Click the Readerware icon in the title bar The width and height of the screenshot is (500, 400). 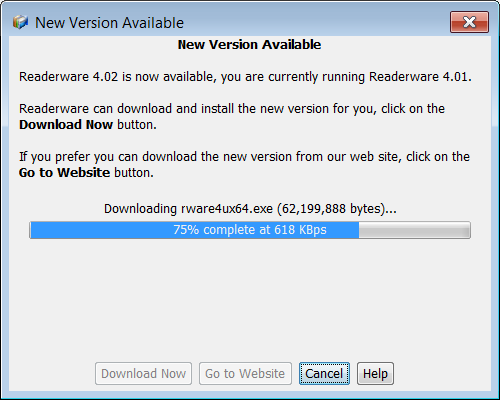pos(20,22)
